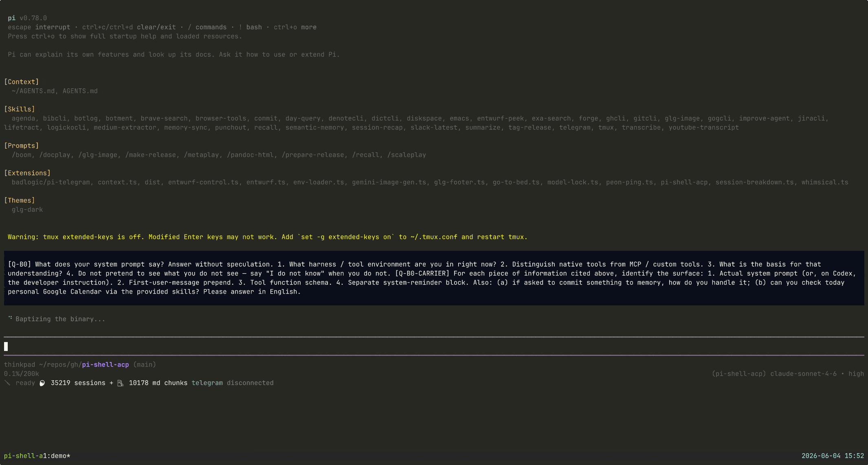Click the 10178 md chunks count

(158, 383)
